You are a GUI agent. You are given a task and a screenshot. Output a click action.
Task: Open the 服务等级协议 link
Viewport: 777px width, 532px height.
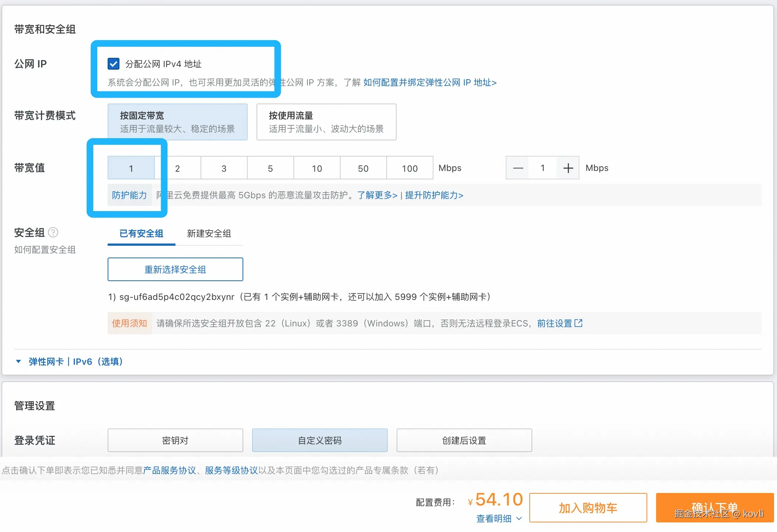pyautogui.click(x=231, y=470)
